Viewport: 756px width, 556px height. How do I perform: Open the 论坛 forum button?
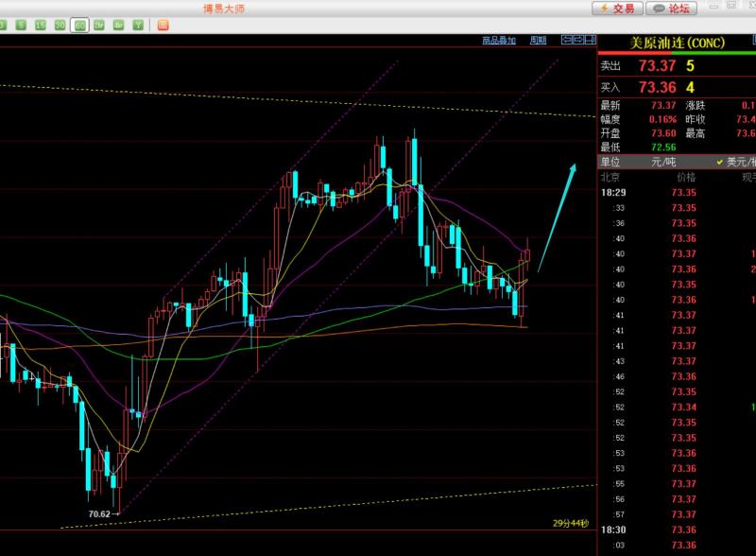(672, 9)
